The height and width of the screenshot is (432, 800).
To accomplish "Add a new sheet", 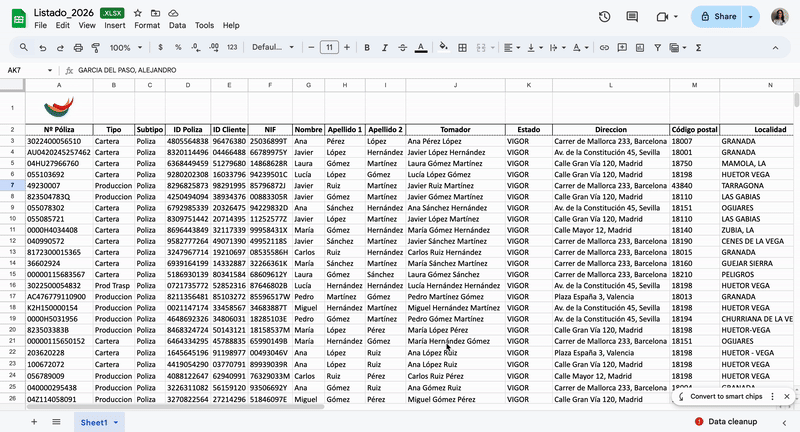I will 34,422.
